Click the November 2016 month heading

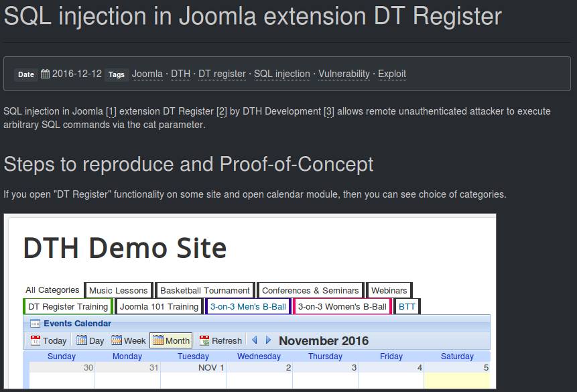(324, 341)
